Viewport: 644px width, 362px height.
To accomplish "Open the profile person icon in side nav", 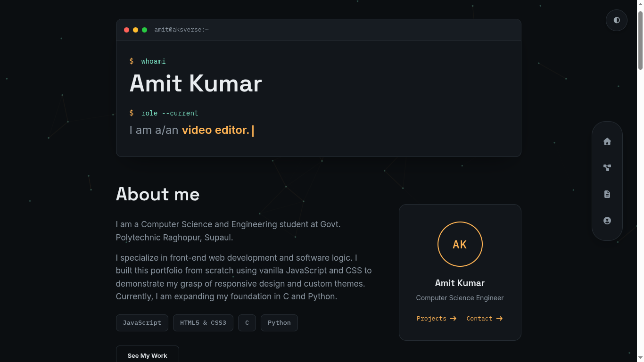I will coord(607,221).
